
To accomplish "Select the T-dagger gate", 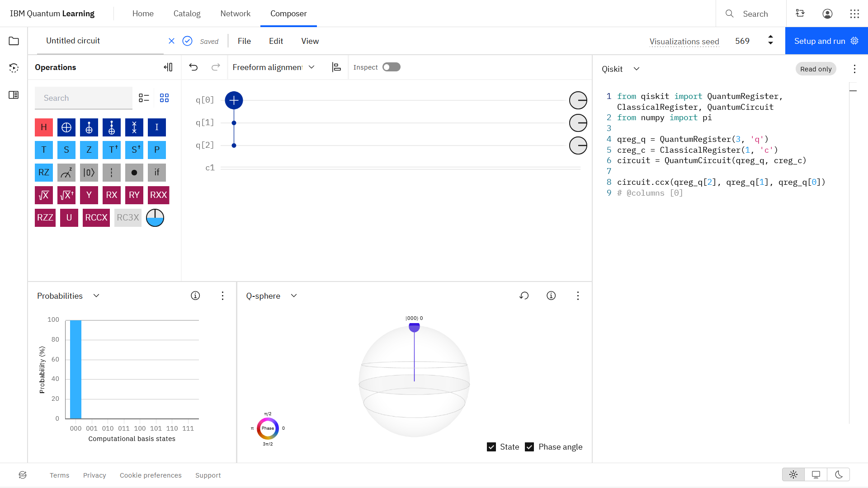I will point(112,150).
